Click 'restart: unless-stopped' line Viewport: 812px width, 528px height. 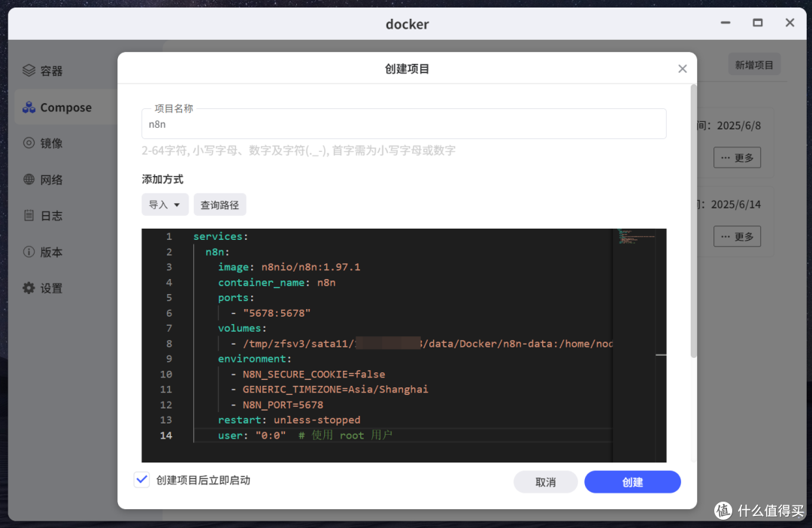pyautogui.click(x=289, y=420)
